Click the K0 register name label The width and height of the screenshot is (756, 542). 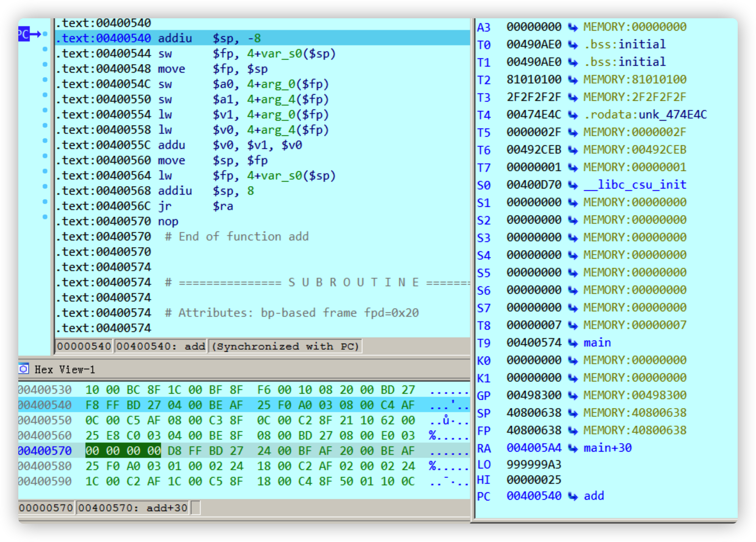click(484, 361)
